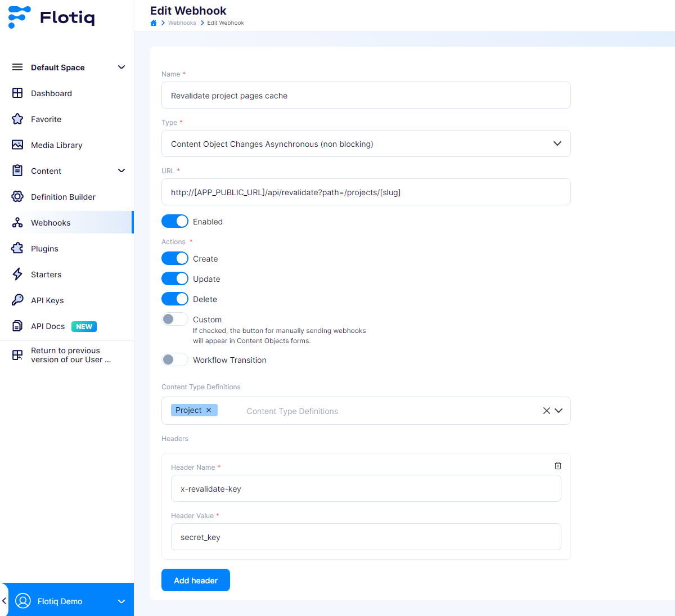
Task: Click the Flotiq logo
Action: 51,17
